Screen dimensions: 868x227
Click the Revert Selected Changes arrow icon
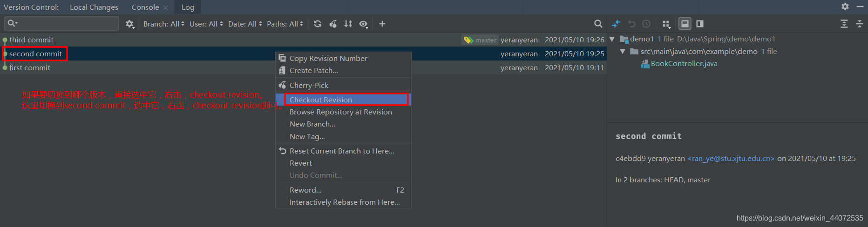tap(631, 24)
